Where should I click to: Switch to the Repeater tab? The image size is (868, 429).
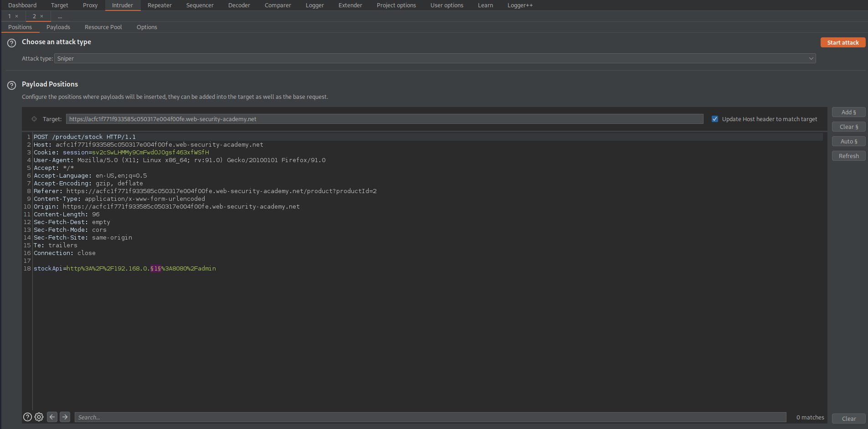coord(159,5)
